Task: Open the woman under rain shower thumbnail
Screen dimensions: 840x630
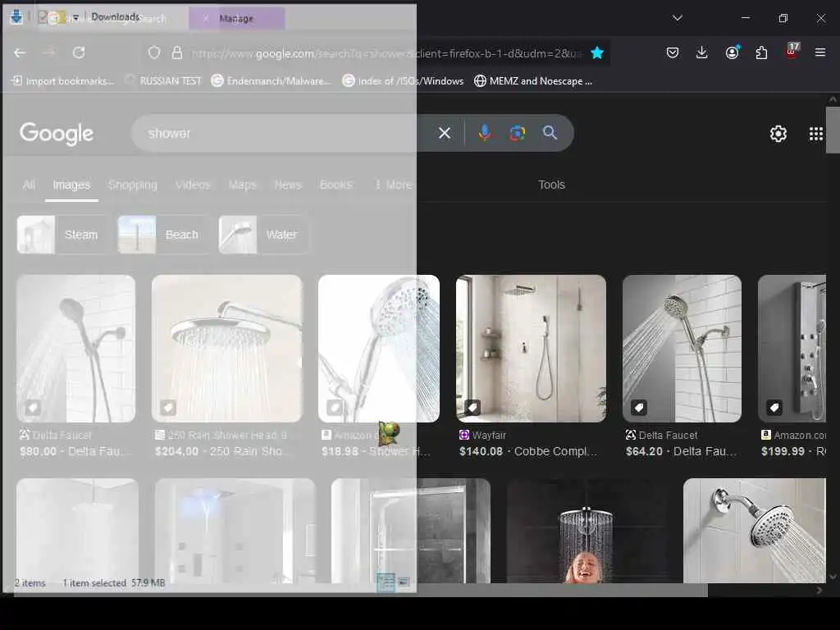Action: (x=587, y=531)
